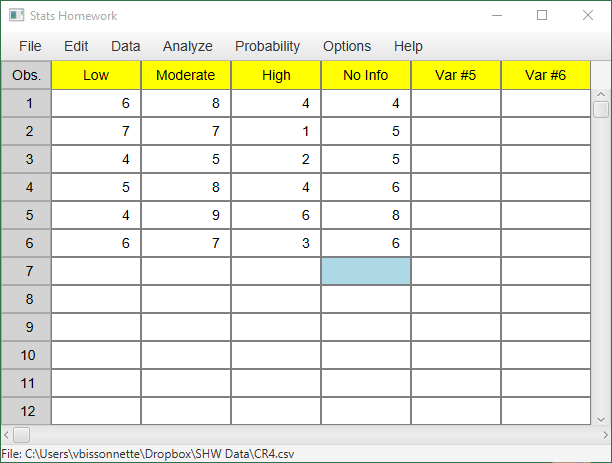Screen dimensions: 612x463
Task: Select observation row 8 header
Action: (x=26, y=299)
